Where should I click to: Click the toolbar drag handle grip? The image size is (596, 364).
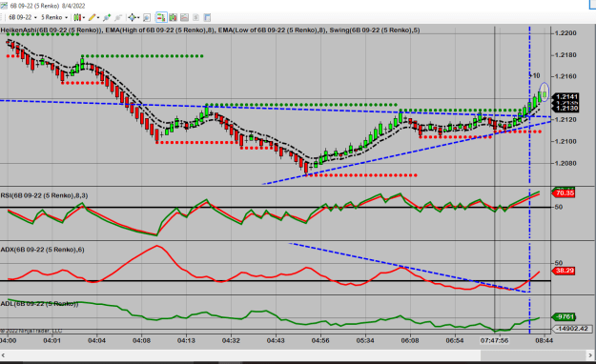coord(2,17)
